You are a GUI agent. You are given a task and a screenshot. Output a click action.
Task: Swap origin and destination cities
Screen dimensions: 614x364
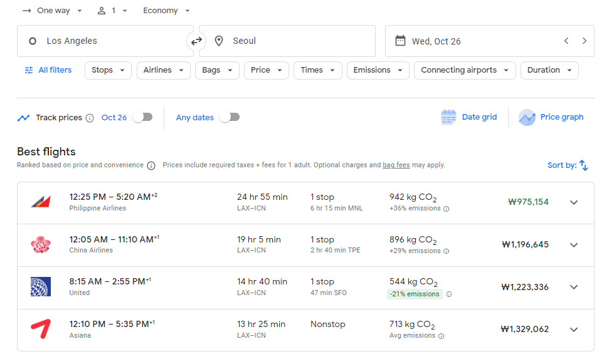[196, 41]
